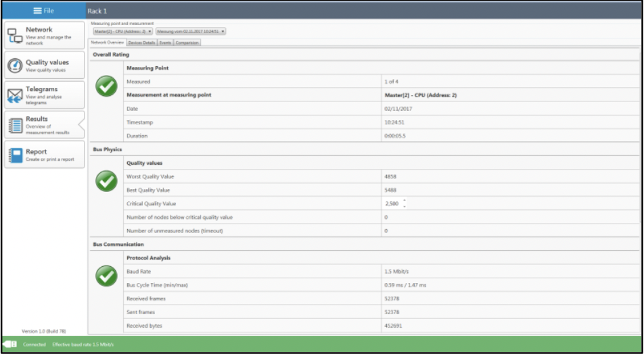Select the Results notebook icon
644x354 pixels.
(15, 125)
